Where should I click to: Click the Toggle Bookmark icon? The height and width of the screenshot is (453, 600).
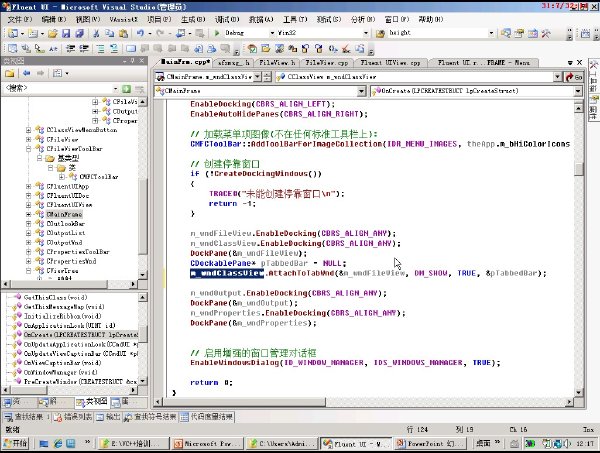pyautogui.click(x=131, y=48)
